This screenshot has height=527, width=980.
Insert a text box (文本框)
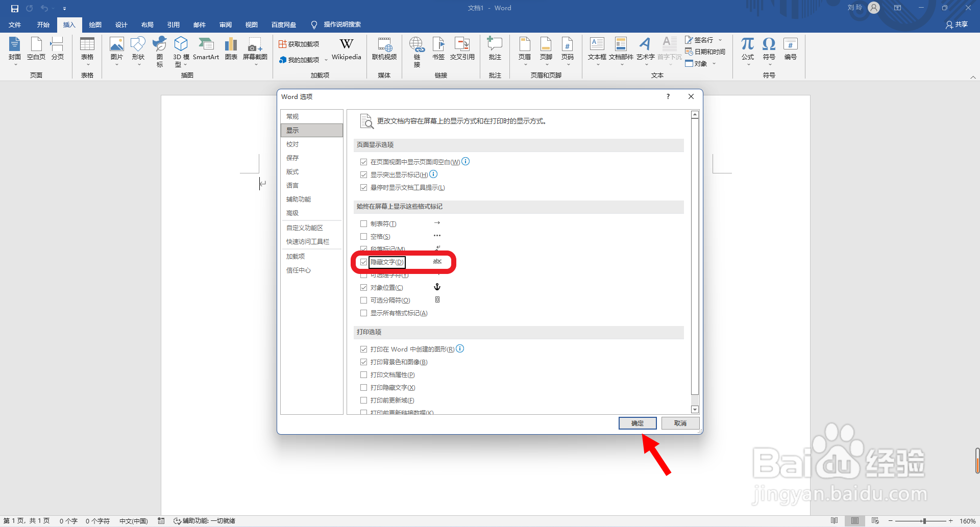point(597,51)
